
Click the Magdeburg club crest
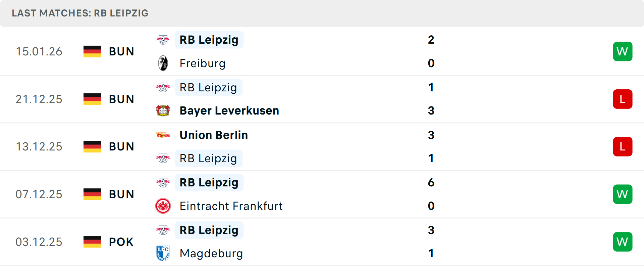pos(163,253)
